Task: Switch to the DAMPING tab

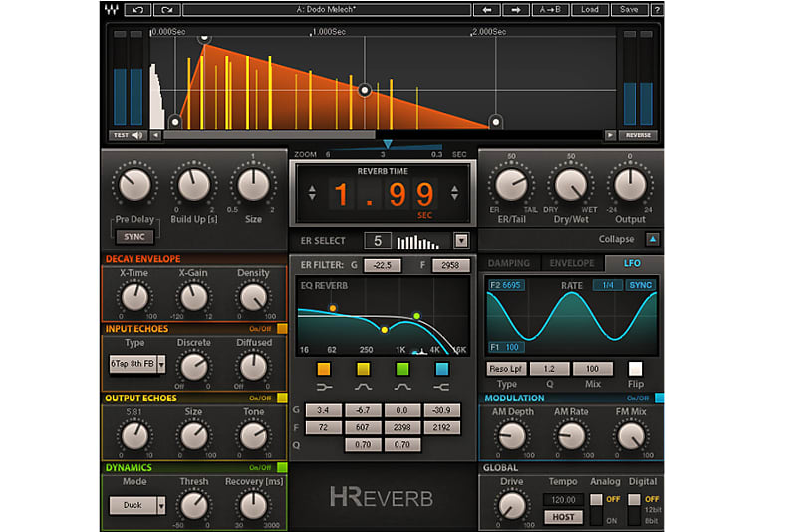Action: [x=509, y=263]
